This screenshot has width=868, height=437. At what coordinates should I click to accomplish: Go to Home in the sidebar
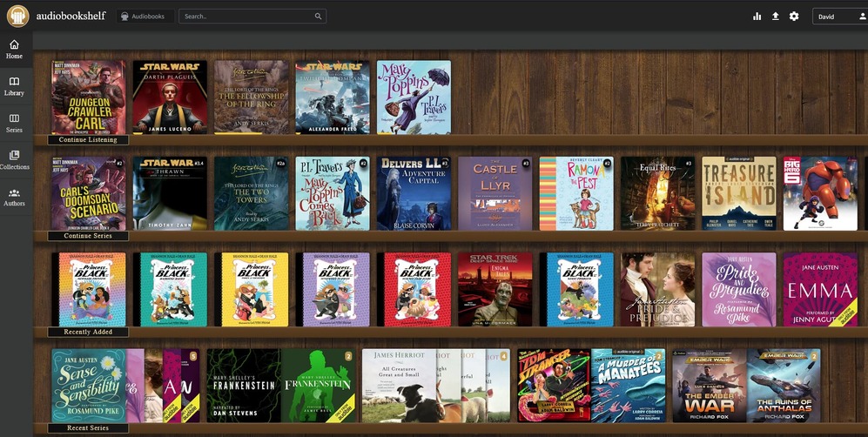15,50
